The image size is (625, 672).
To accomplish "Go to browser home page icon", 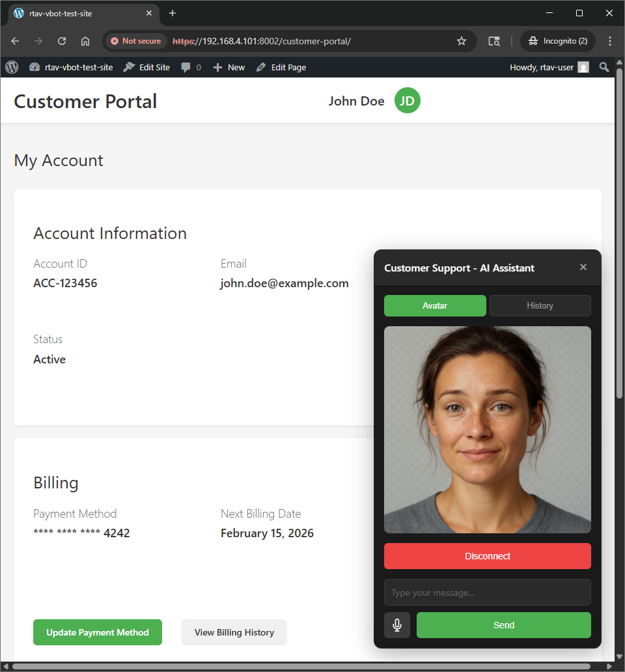I will pyautogui.click(x=85, y=41).
